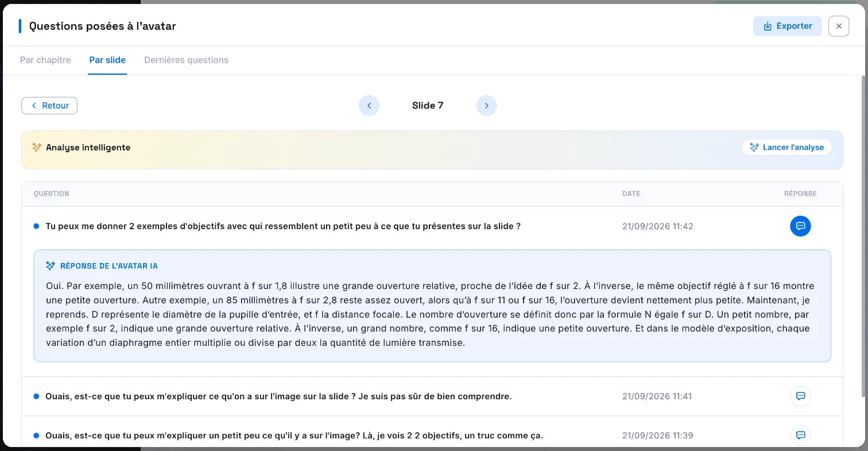The width and height of the screenshot is (868, 451).
Task: Show answer for the 11:39 question
Action: pyautogui.click(x=800, y=435)
